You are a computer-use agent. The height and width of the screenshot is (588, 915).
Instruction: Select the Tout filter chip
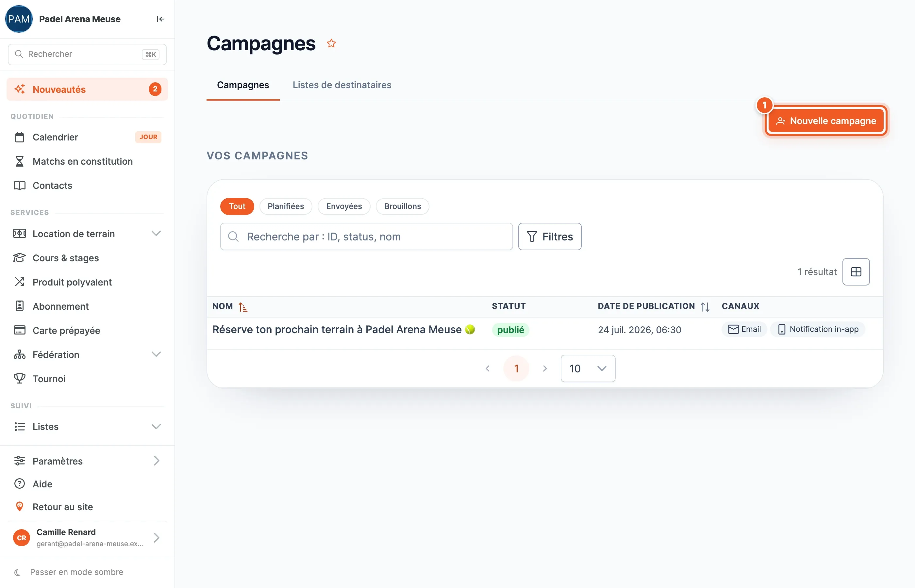click(237, 206)
